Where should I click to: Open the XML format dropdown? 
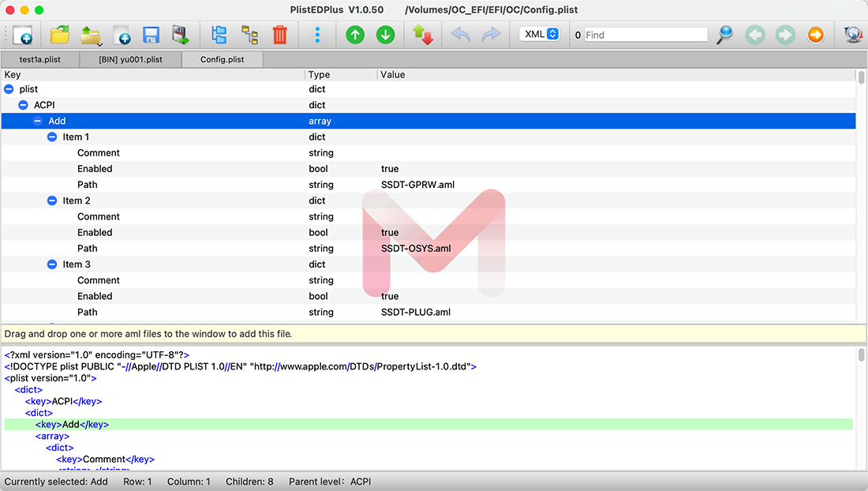[539, 34]
